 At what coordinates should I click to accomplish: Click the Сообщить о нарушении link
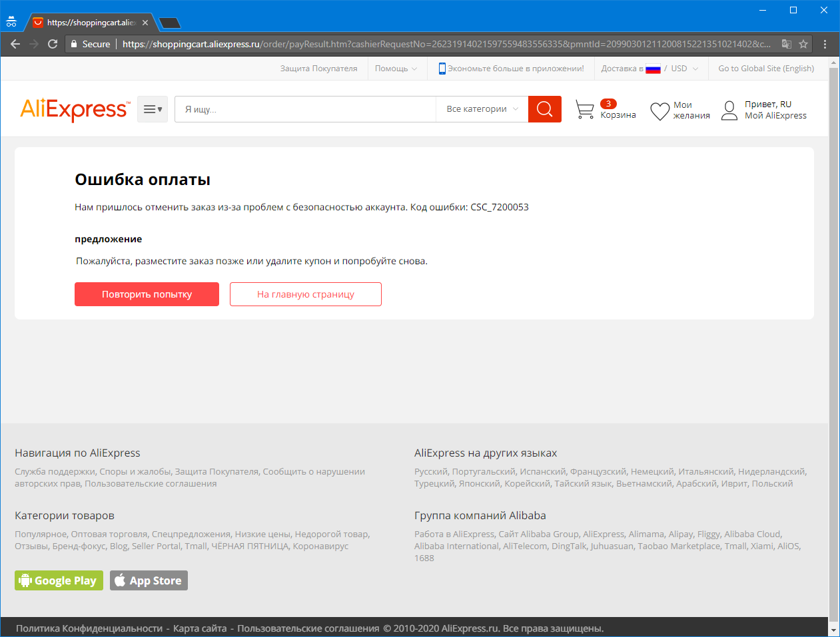click(x=314, y=472)
